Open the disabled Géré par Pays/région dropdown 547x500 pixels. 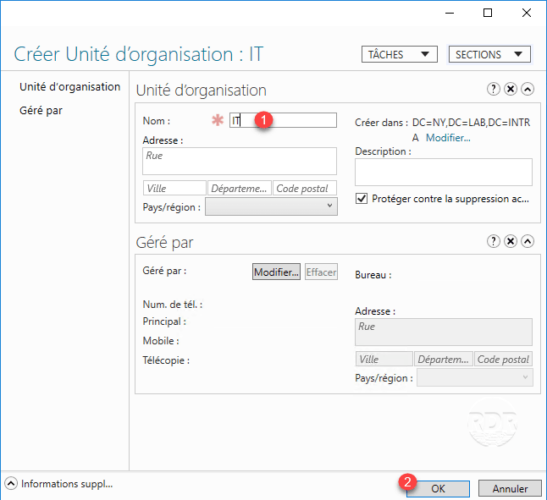pos(475,378)
